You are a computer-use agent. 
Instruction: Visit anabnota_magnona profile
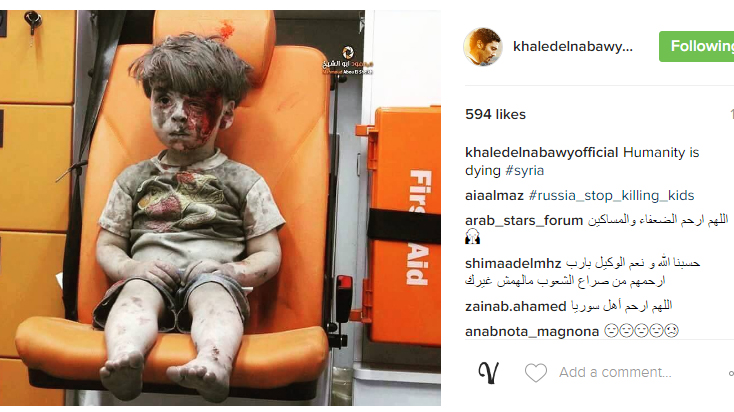pos(532,331)
